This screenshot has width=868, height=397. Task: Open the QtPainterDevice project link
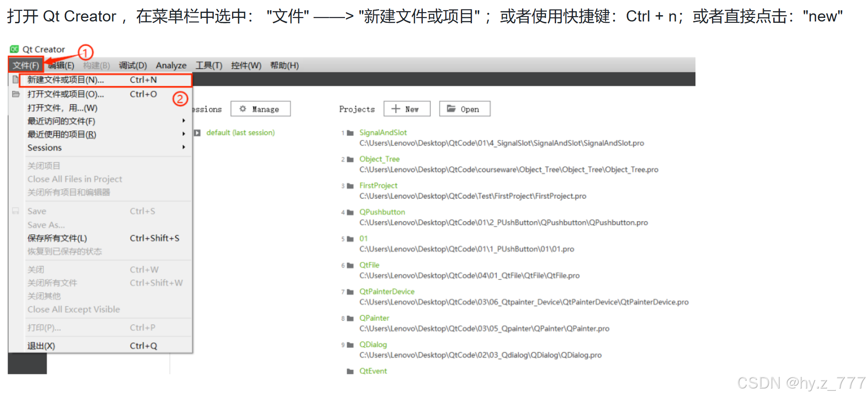(x=387, y=291)
